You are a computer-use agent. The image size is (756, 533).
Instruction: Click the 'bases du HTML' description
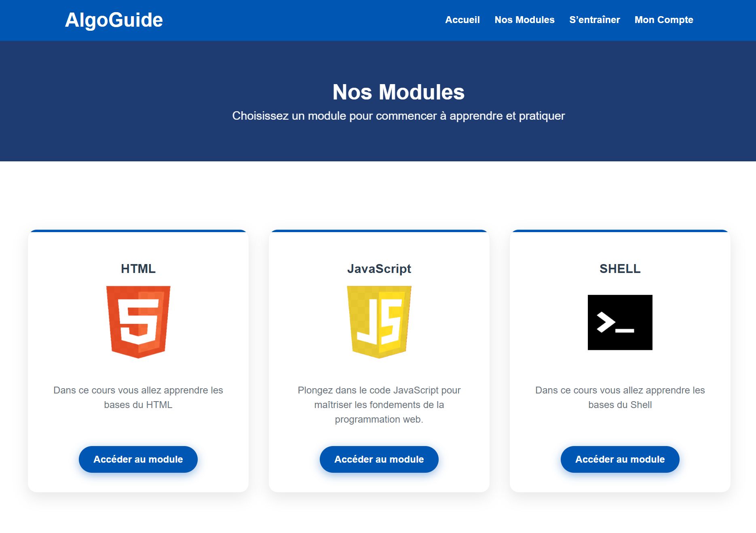[138, 398]
